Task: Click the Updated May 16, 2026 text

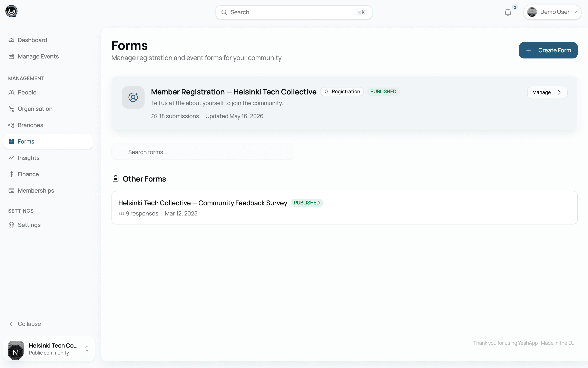Action: [x=234, y=116]
